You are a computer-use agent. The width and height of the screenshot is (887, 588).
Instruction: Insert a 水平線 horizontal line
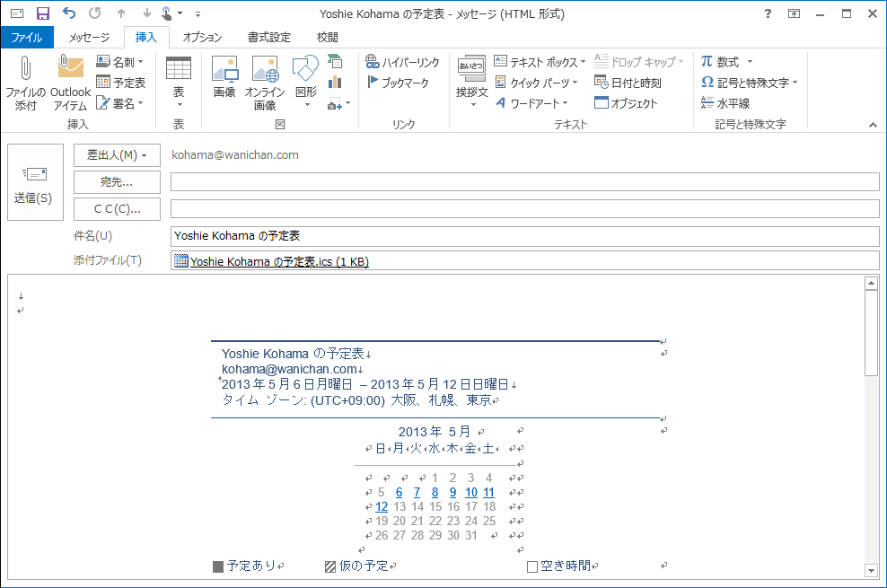tap(725, 103)
